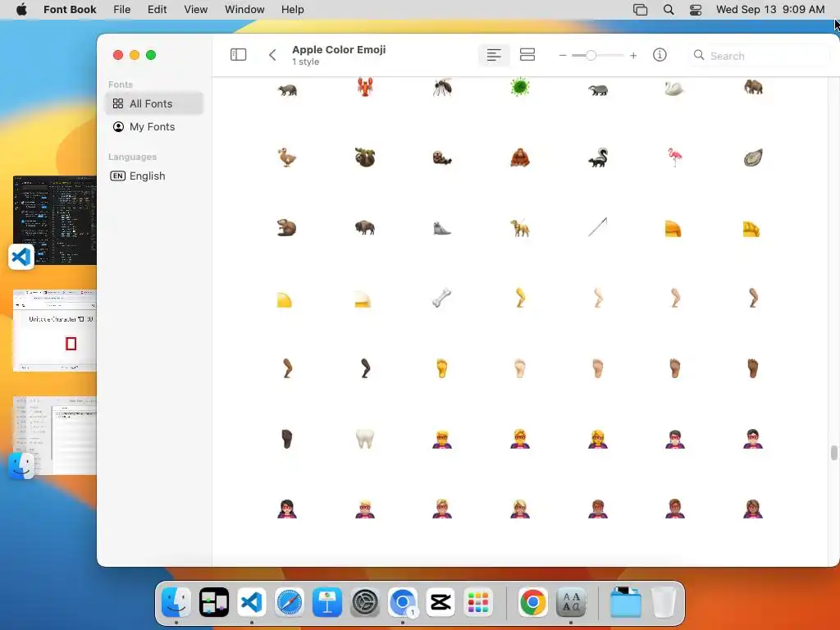Open the Edit menu
The height and width of the screenshot is (630, 840).
pyautogui.click(x=157, y=9)
